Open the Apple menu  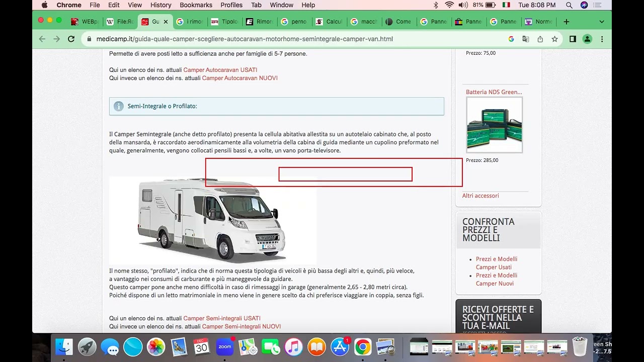tap(44, 5)
